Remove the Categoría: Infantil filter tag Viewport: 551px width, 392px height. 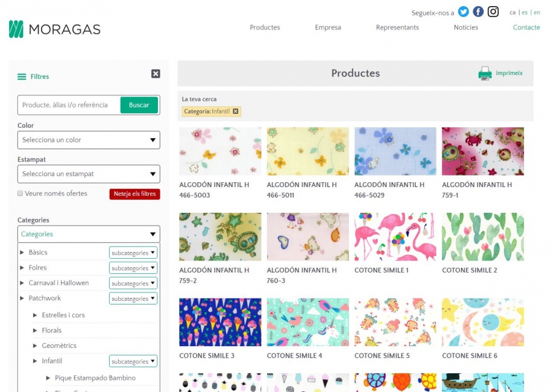[x=236, y=111]
